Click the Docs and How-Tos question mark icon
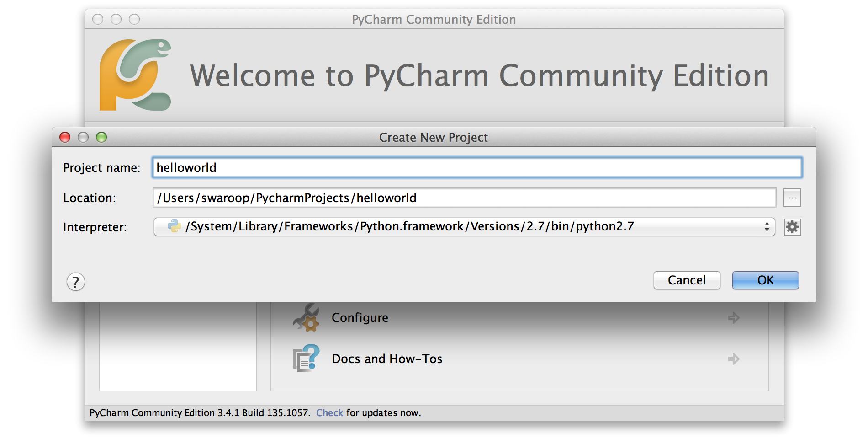The height and width of the screenshot is (439, 868). (306, 359)
